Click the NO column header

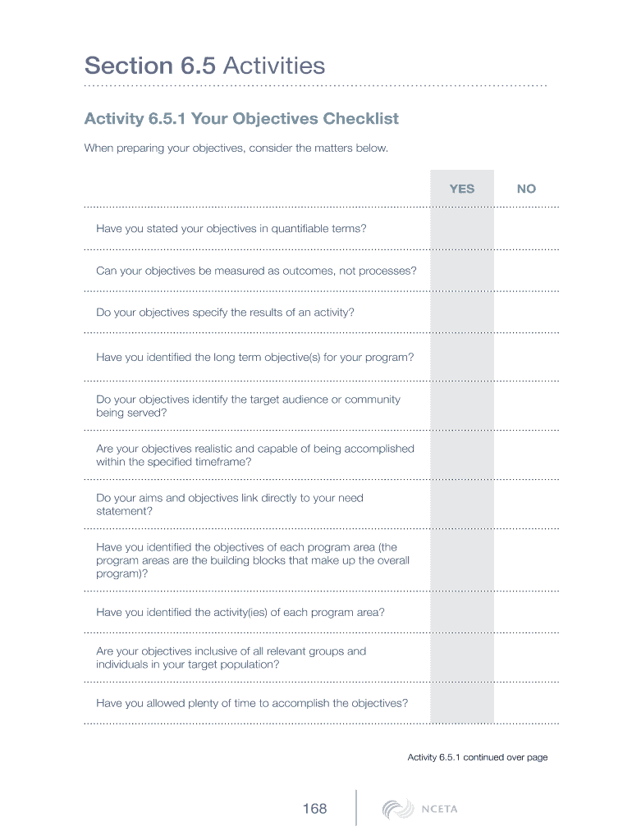pos(526,189)
